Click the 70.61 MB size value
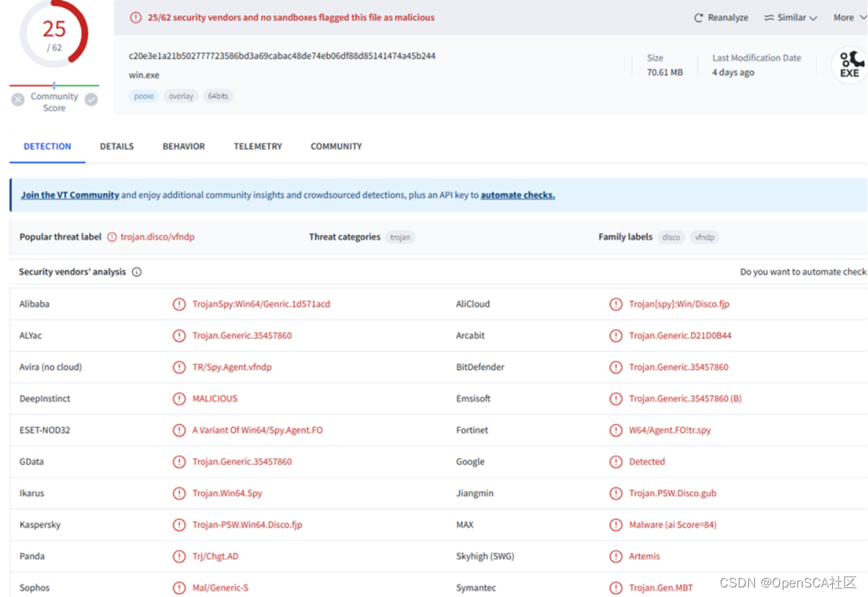The image size is (868, 597). (x=665, y=73)
